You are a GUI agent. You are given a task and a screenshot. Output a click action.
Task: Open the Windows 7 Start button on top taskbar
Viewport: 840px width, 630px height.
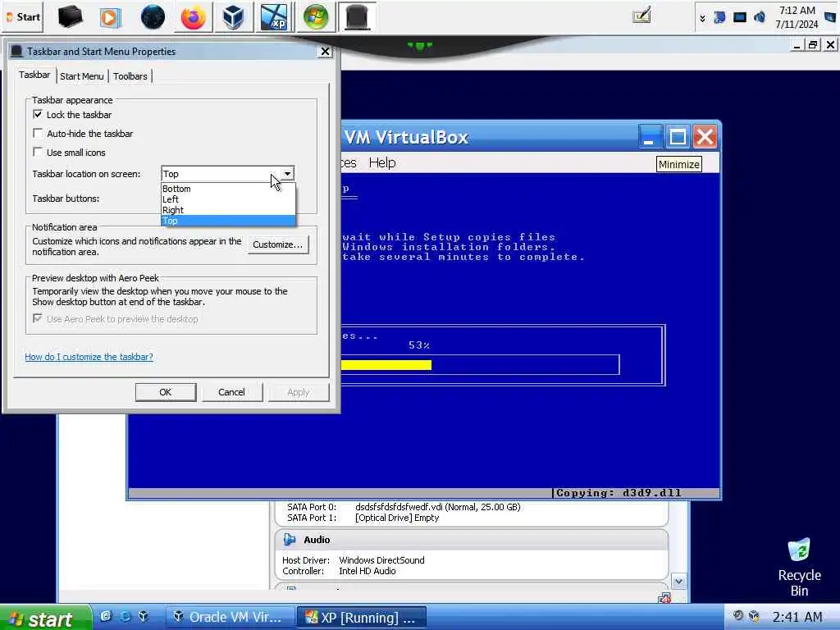pyautogui.click(x=23, y=16)
